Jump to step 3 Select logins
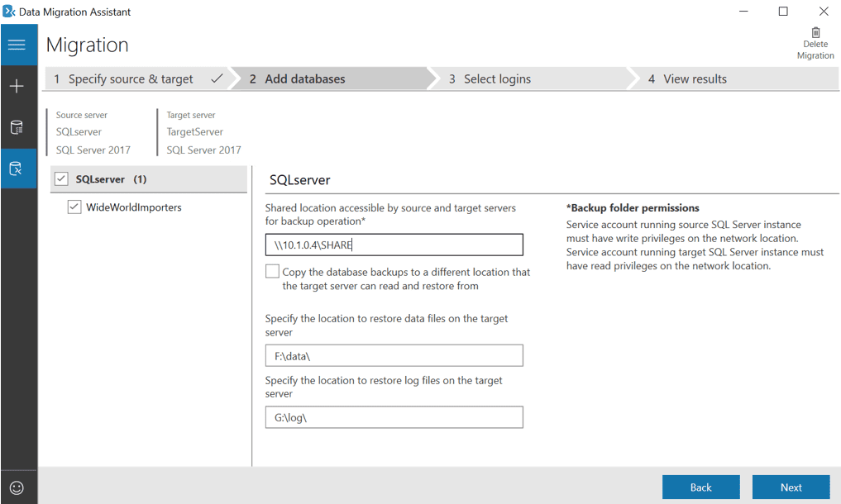Image resolution: width=841 pixels, height=504 pixels. (531, 78)
